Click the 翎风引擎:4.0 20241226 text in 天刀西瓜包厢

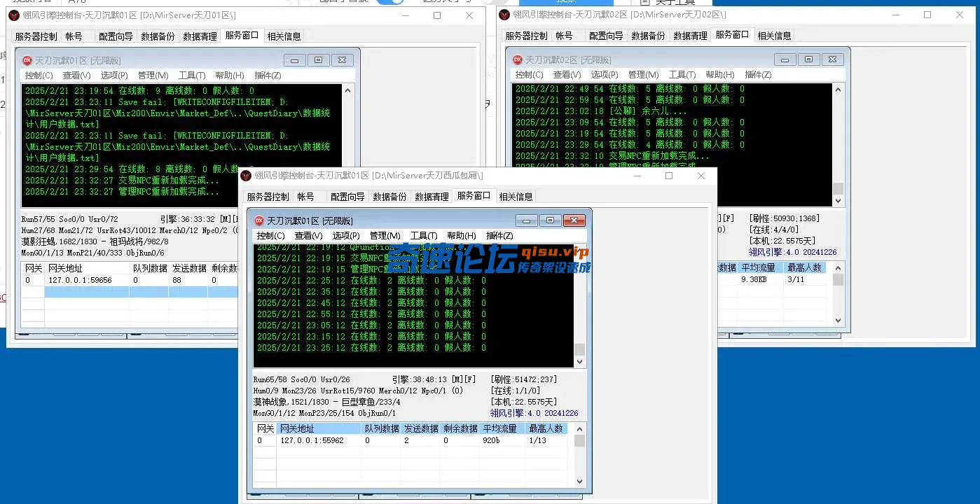point(534,413)
